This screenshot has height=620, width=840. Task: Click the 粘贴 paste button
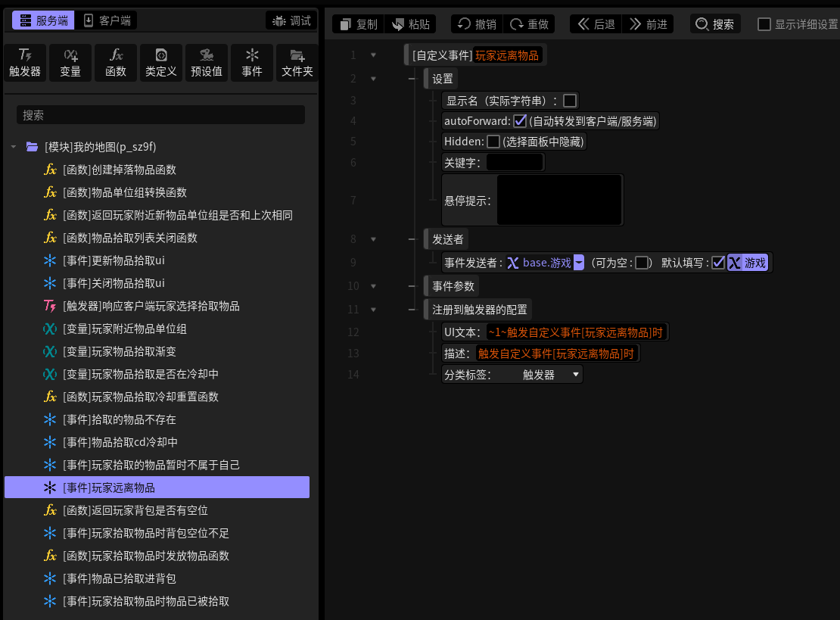point(410,24)
